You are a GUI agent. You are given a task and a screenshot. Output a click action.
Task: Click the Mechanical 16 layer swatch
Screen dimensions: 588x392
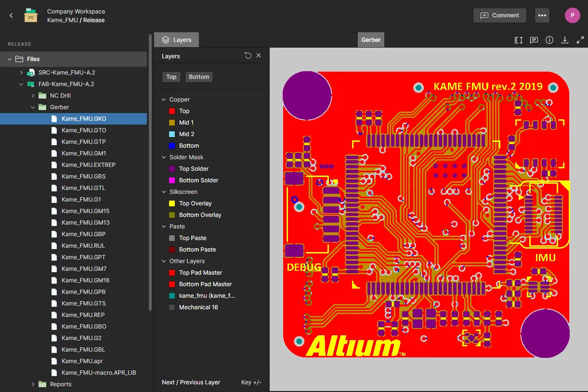point(172,307)
